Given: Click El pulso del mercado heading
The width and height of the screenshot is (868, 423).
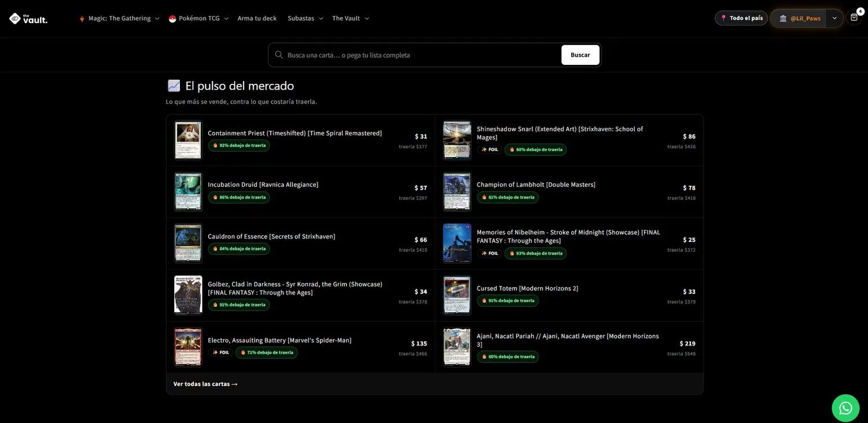Looking at the screenshot, I should [240, 86].
